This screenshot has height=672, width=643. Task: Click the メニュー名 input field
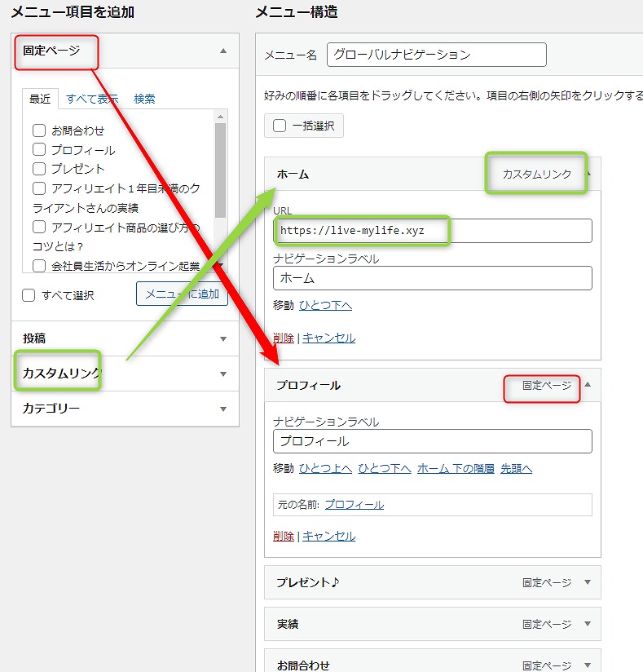(436, 55)
